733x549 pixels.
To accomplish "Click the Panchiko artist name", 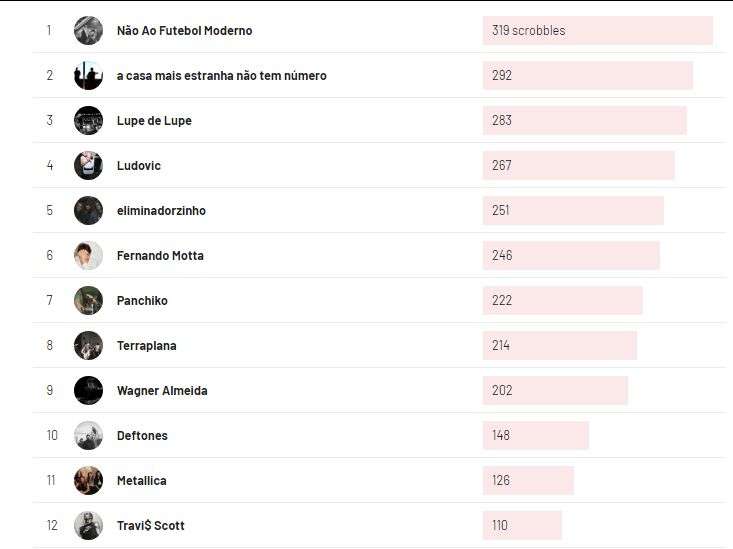I will pyautogui.click(x=142, y=301).
